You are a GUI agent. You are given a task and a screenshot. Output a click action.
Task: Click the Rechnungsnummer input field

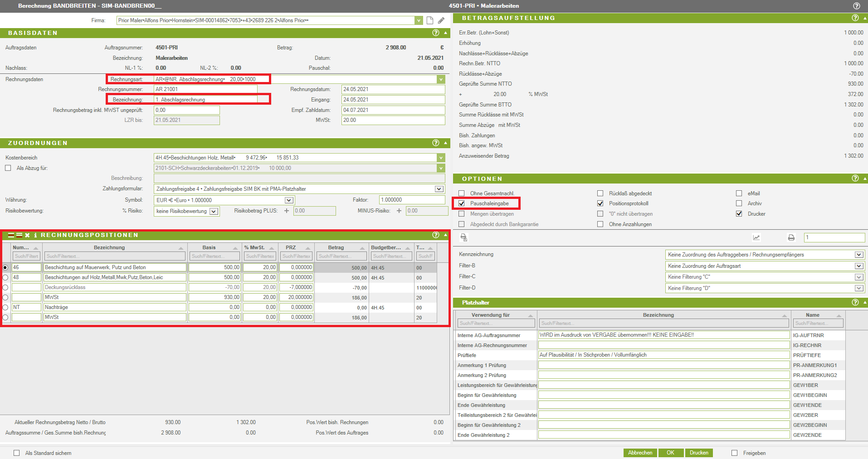[205, 89]
